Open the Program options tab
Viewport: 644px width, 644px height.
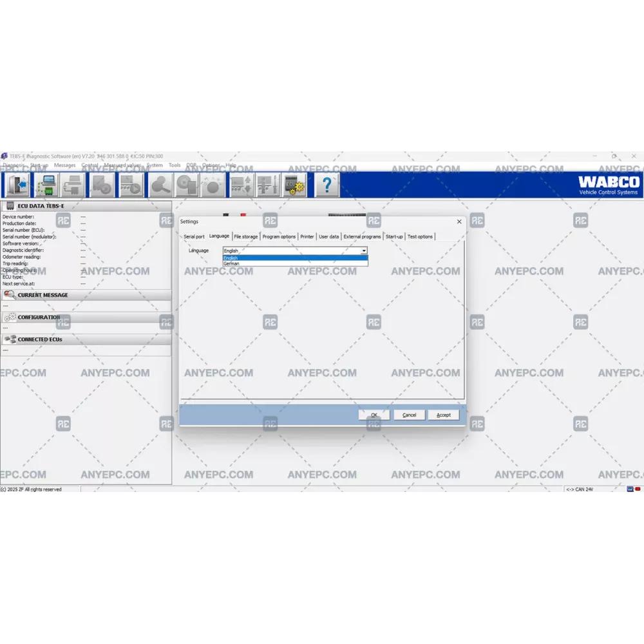[279, 236]
